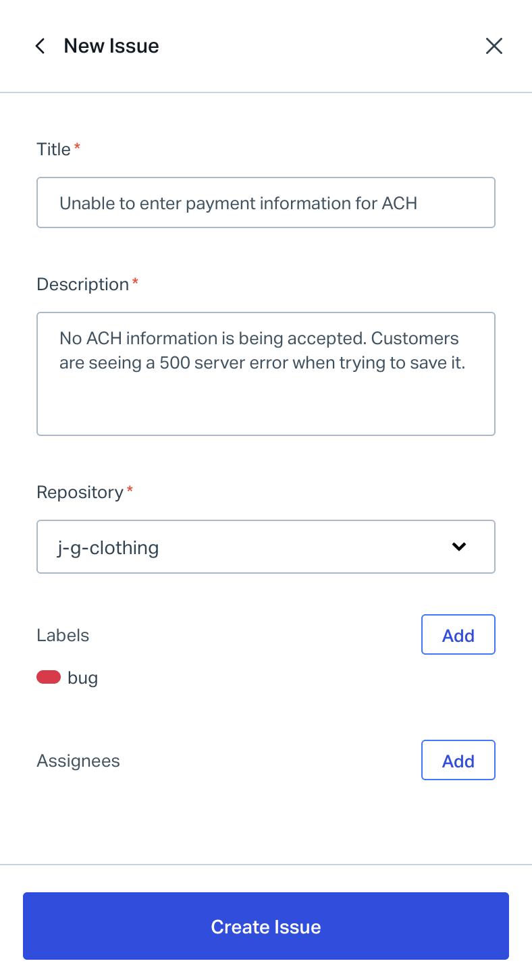Click the Labels section heading
Screen dimensions: 532x980
(63, 635)
